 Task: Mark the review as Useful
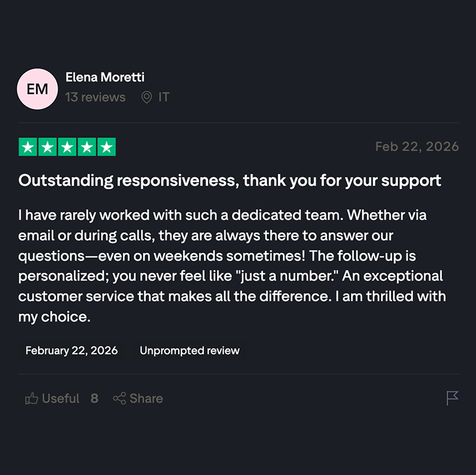click(x=60, y=399)
